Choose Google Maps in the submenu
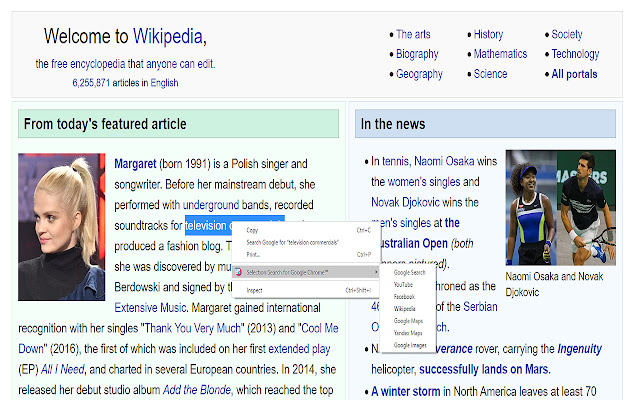The width and height of the screenshot is (640, 400). click(408, 321)
